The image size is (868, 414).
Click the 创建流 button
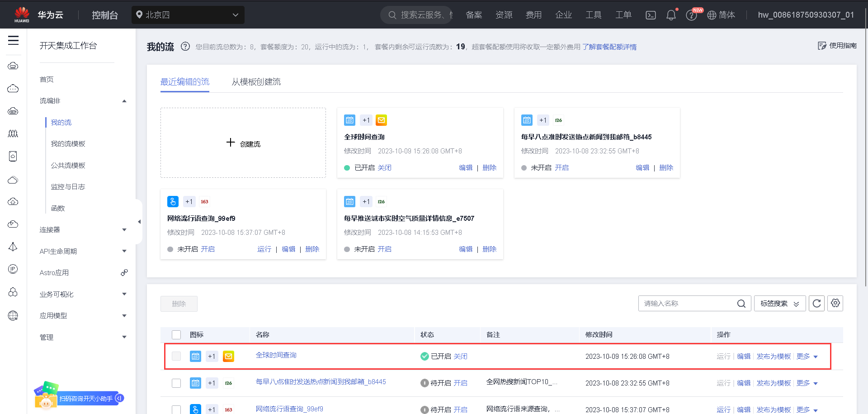[x=243, y=143]
